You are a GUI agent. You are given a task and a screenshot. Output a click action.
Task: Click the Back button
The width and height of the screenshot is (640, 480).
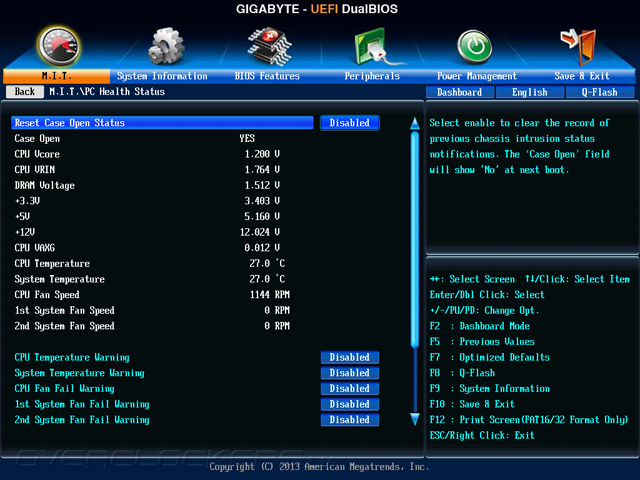click(25, 91)
